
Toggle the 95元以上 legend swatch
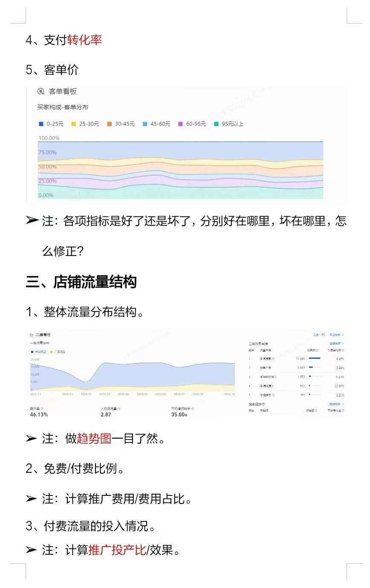(x=216, y=124)
